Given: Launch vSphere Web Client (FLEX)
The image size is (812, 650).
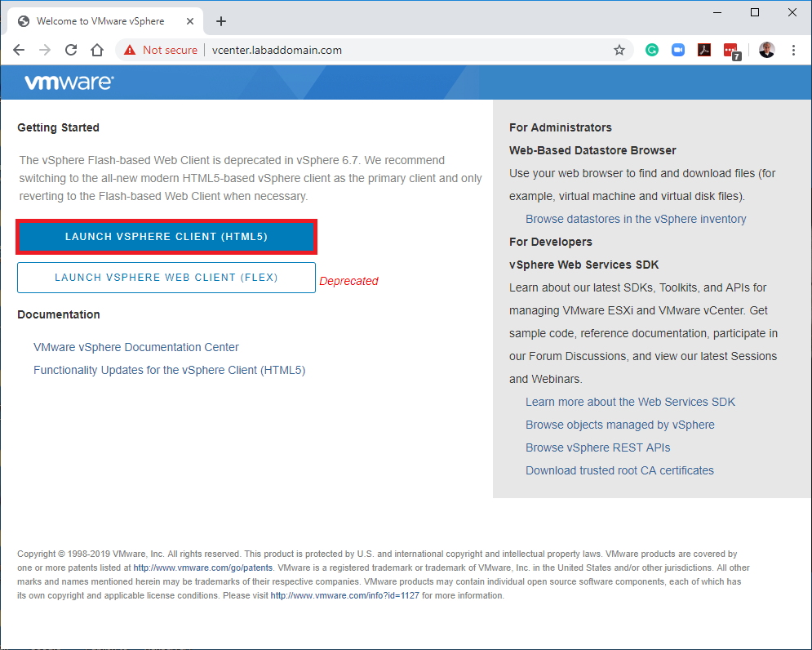Looking at the screenshot, I should [x=166, y=278].
